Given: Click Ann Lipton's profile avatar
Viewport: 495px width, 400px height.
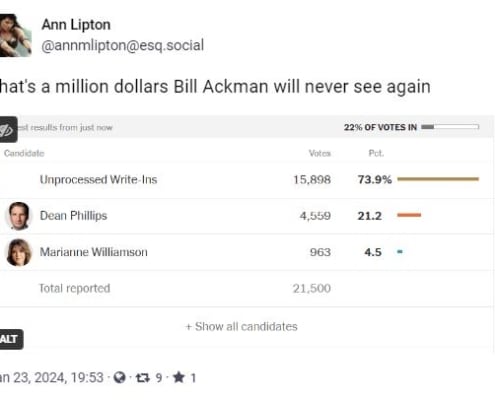Looking at the screenshot, I should (x=15, y=35).
